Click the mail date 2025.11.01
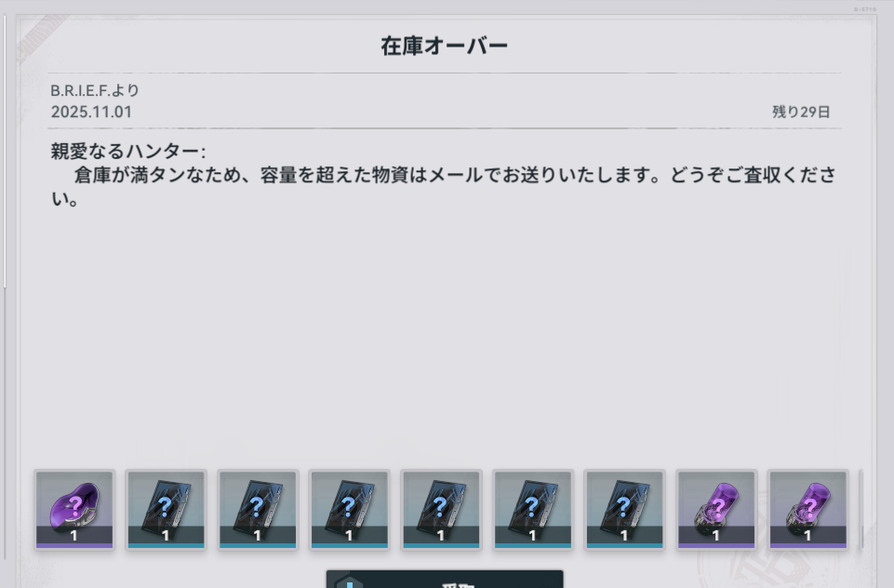 click(x=91, y=112)
